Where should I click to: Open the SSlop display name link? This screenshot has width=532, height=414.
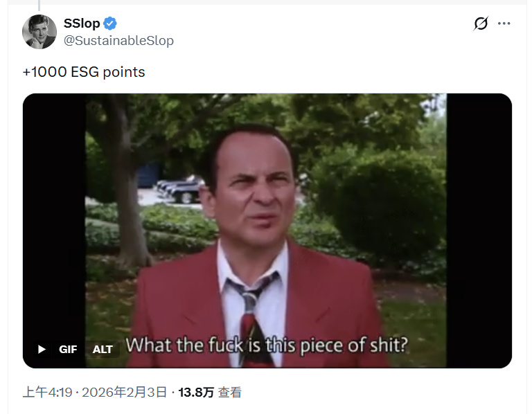pyautogui.click(x=82, y=24)
